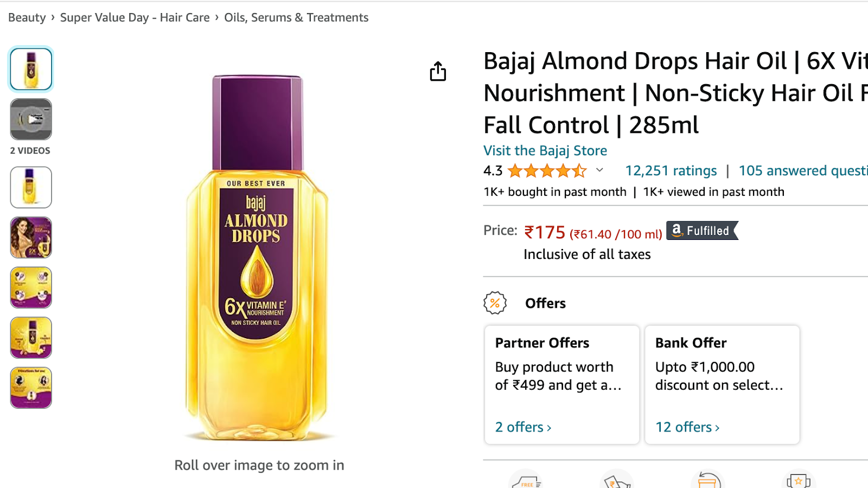Click the top brand star badge icon

point(798,480)
